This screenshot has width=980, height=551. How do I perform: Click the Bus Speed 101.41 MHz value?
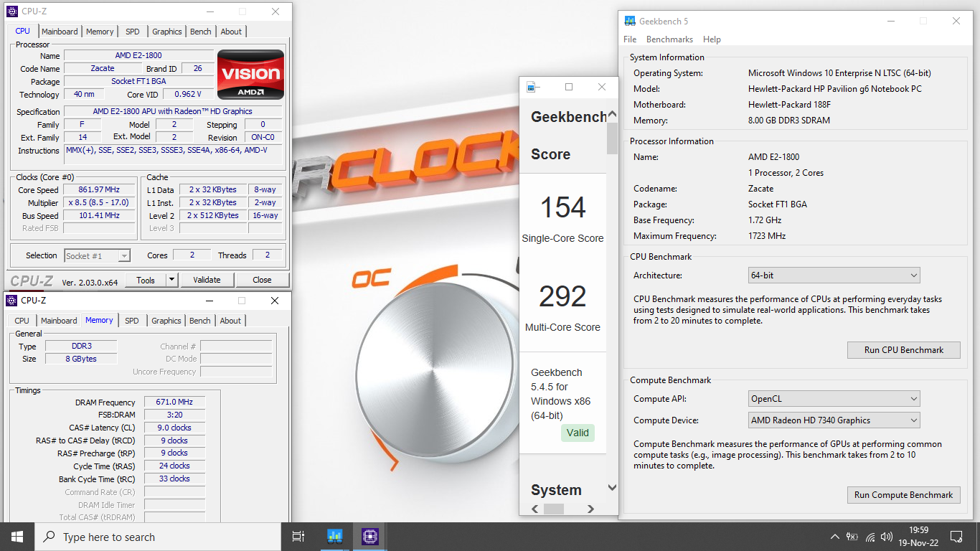(99, 215)
